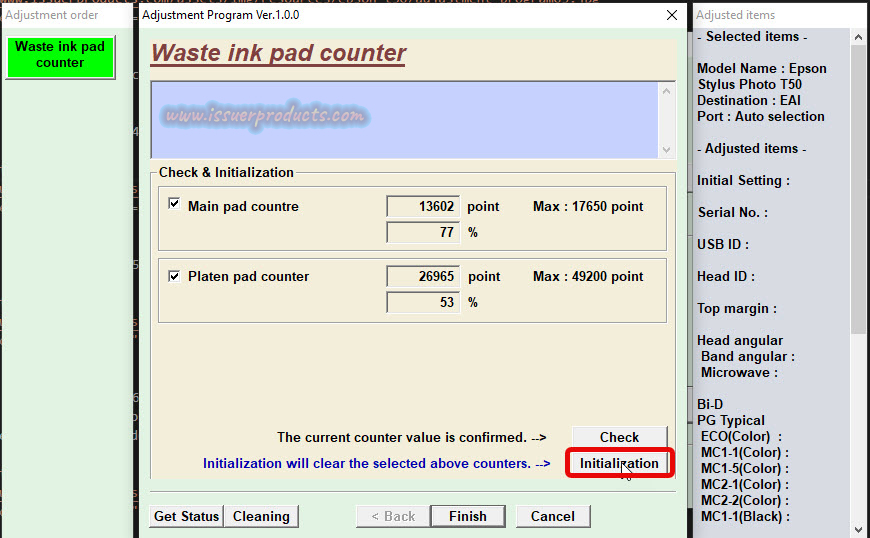
Task: Click the Initialization button
Action: tap(619, 463)
